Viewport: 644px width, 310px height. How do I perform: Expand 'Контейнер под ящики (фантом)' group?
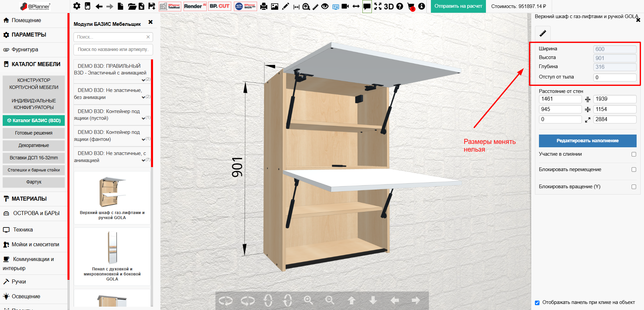coord(112,136)
